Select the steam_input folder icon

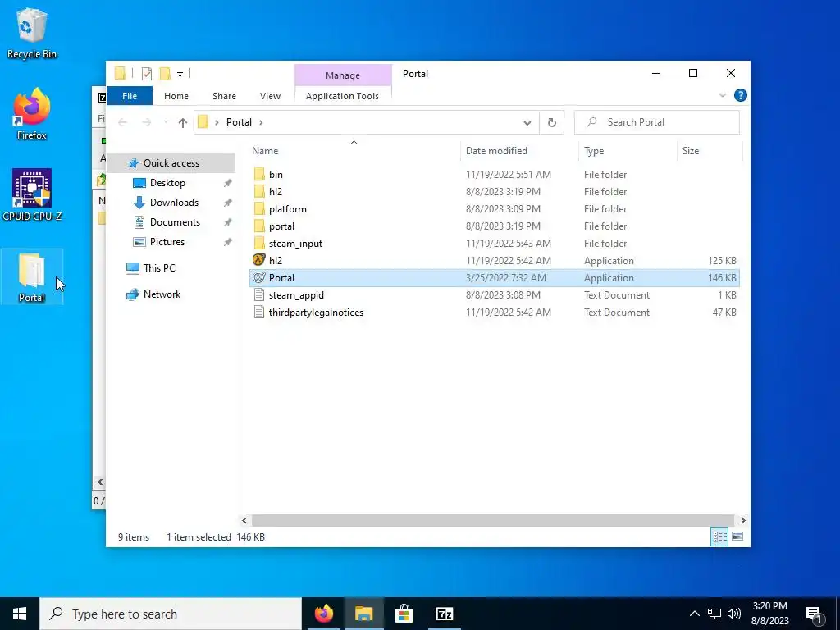click(259, 243)
